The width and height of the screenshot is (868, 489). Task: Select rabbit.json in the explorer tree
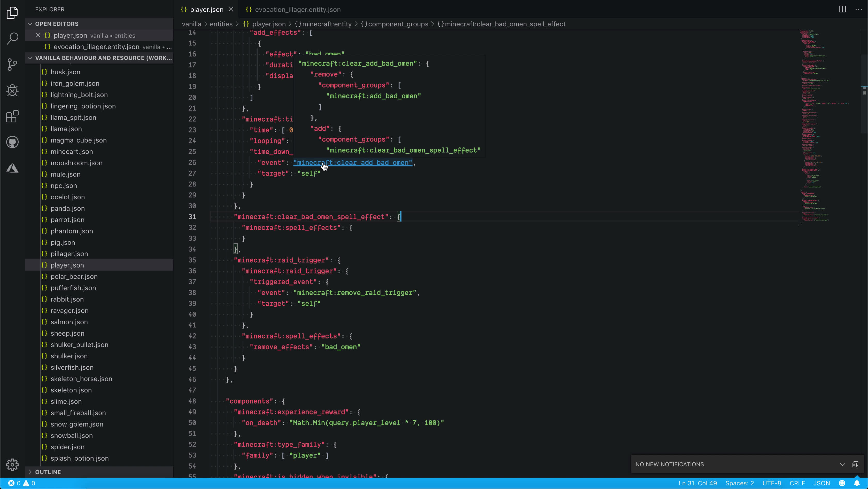[x=67, y=299]
